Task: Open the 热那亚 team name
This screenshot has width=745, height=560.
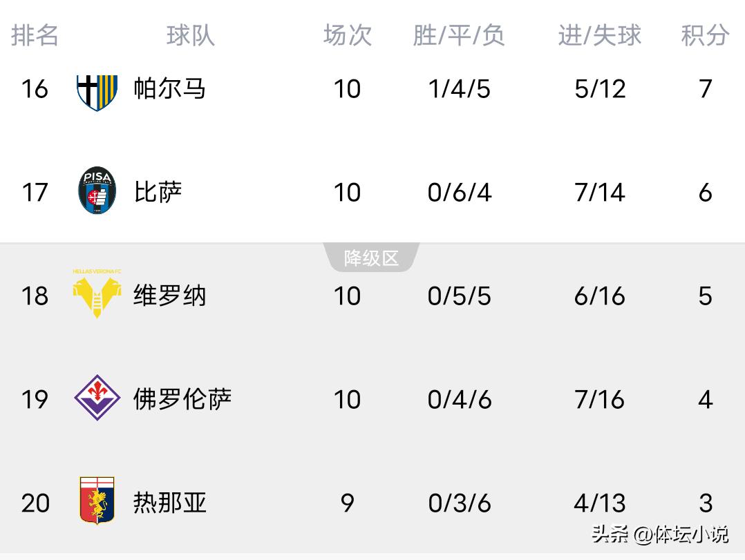Action: coord(169,503)
